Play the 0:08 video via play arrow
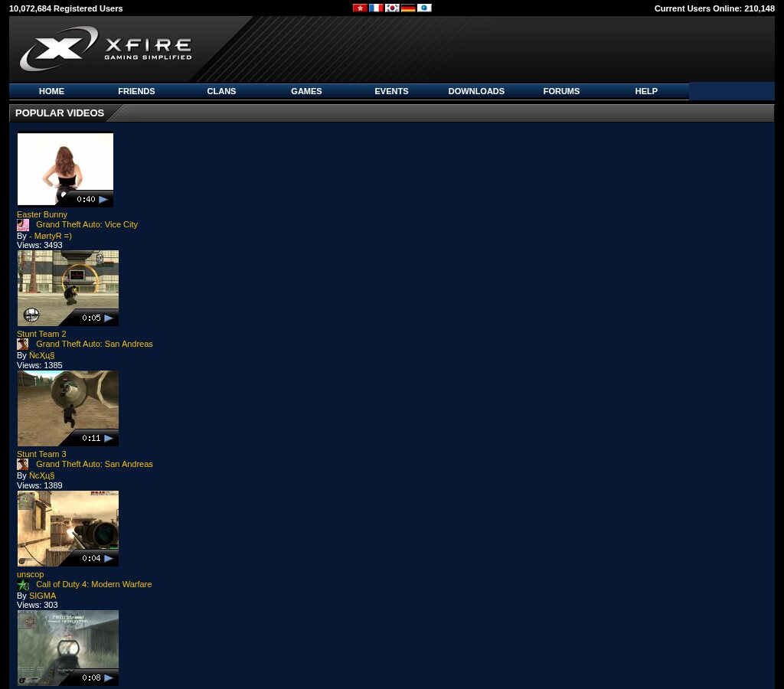Screen dimensions: 784x689 click(109, 678)
